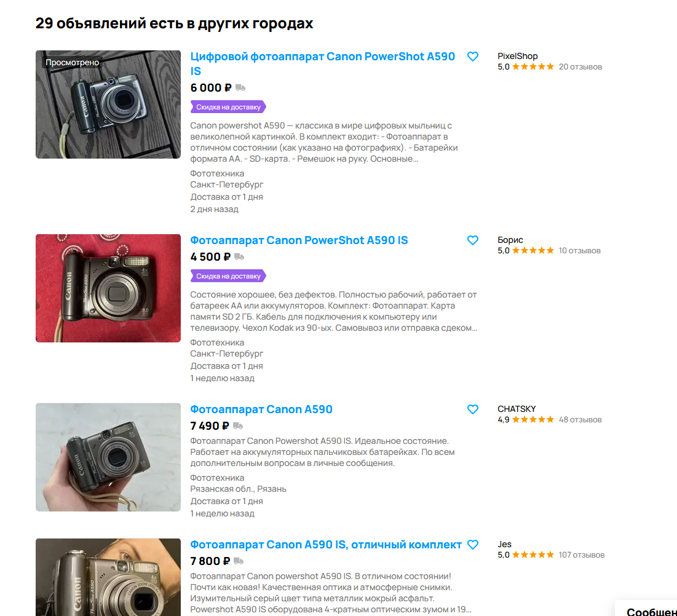Open seller Борис profile
This screenshot has width=677, height=616.
pos(510,240)
